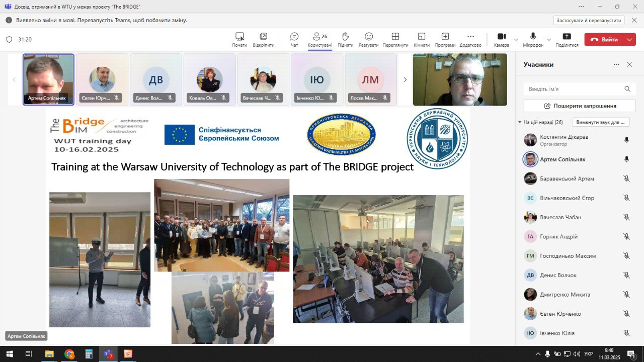Expand camera options dropdown arrow
The width and height of the screenshot is (644, 362).
tap(516, 40)
